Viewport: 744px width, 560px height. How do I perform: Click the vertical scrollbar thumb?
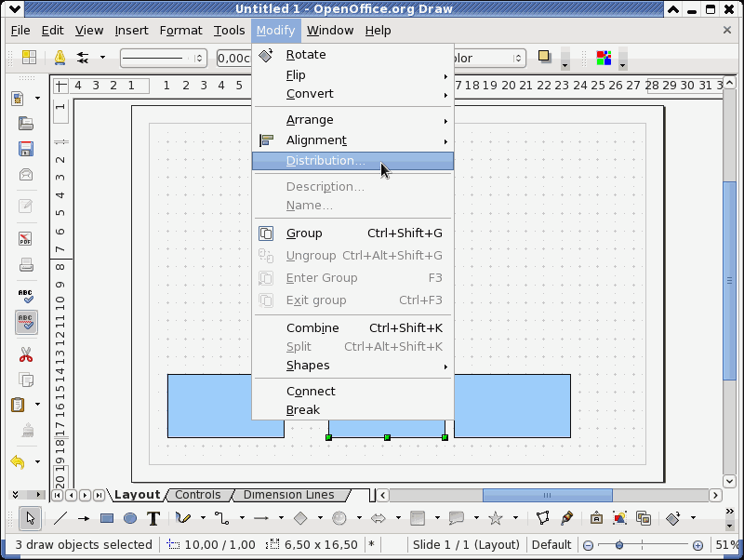729,281
